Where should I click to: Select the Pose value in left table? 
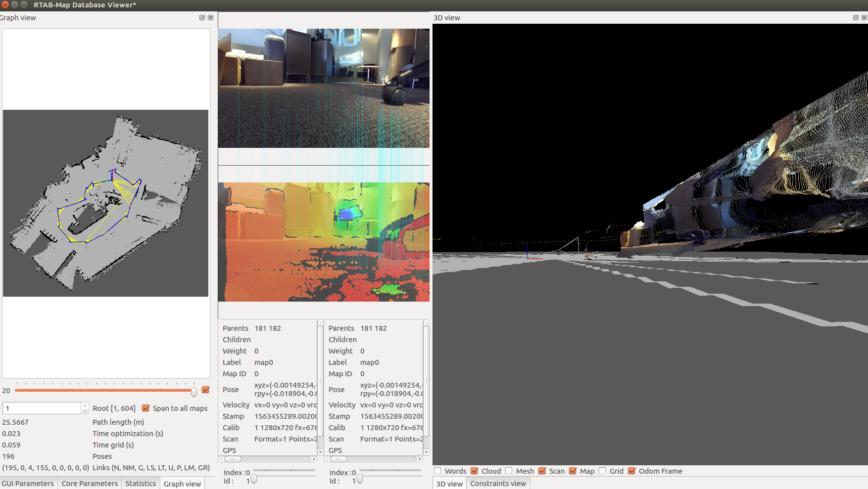click(285, 390)
